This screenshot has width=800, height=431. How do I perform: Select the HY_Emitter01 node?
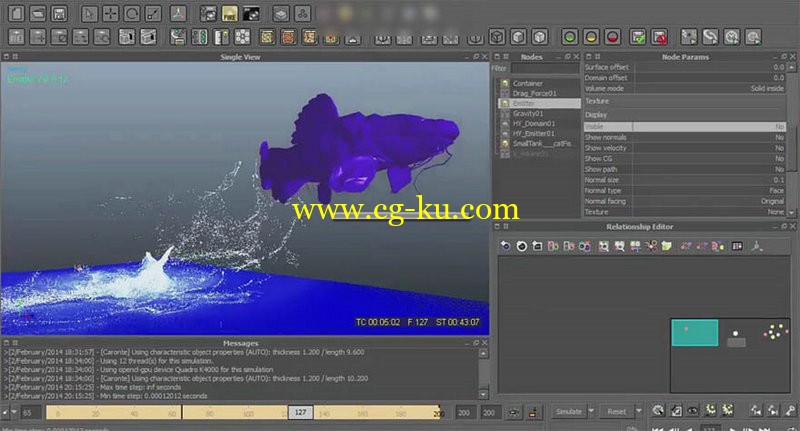pyautogui.click(x=534, y=134)
